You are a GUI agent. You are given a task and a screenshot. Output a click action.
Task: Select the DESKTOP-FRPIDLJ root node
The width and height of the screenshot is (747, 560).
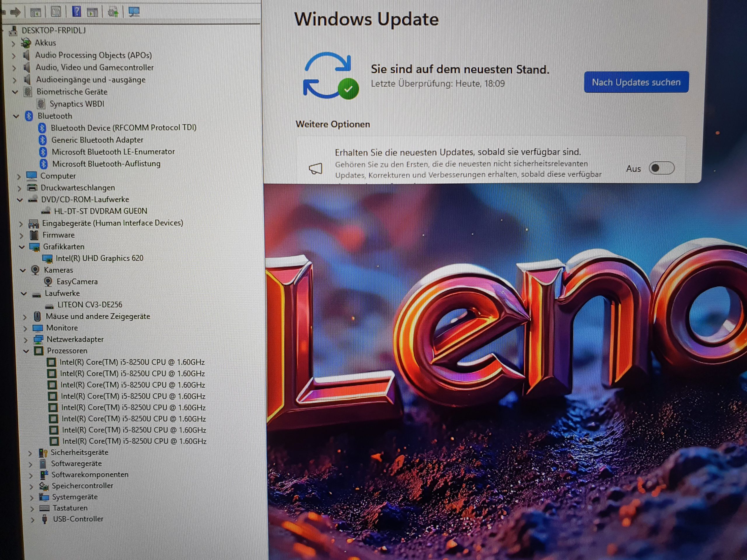click(53, 31)
